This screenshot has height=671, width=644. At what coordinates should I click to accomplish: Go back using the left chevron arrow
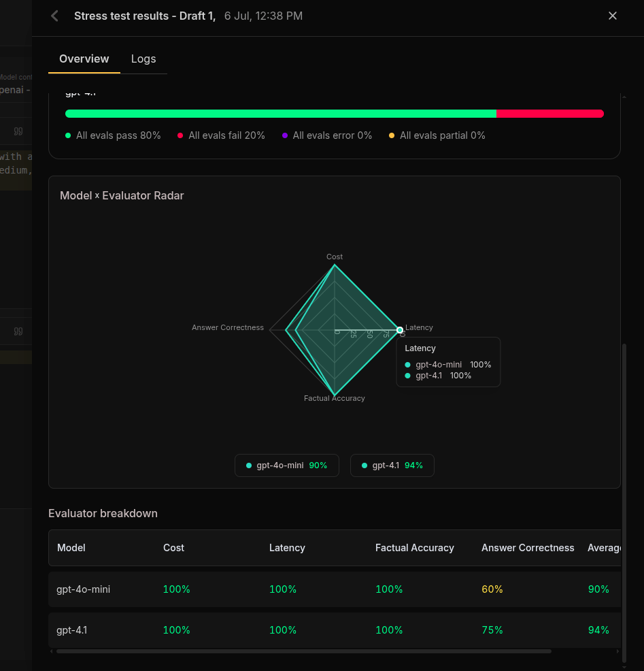tap(54, 16)
